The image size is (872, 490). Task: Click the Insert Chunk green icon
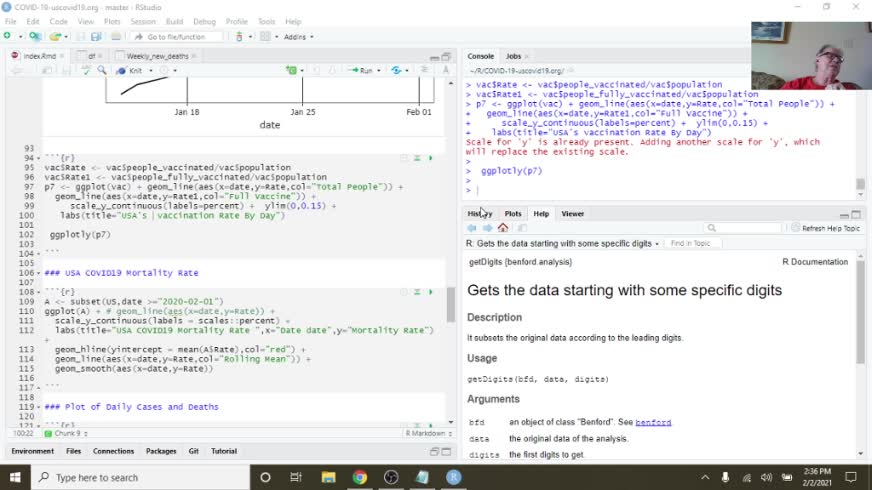[291, 70]
